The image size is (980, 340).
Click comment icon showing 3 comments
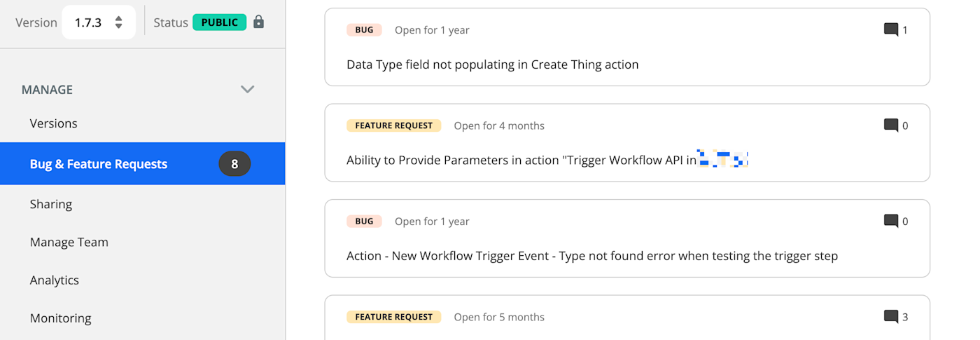pyautogui.click(x=890, y=317)
